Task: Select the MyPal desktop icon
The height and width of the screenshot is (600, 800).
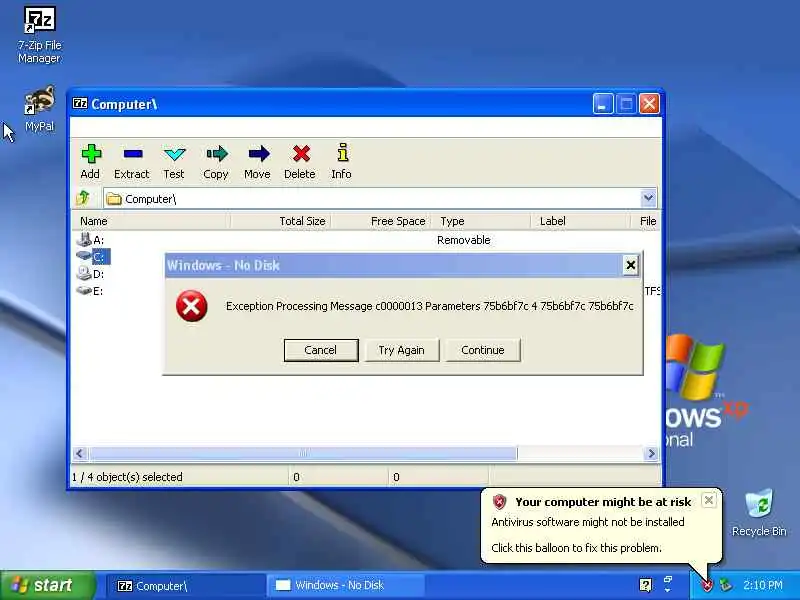Action: pyautogui.click(x=40, y=109)
